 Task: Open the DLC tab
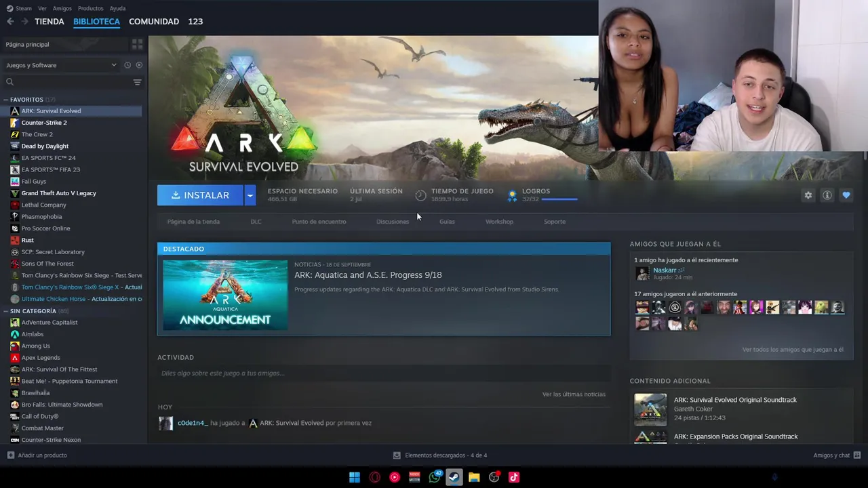[256, 222]
